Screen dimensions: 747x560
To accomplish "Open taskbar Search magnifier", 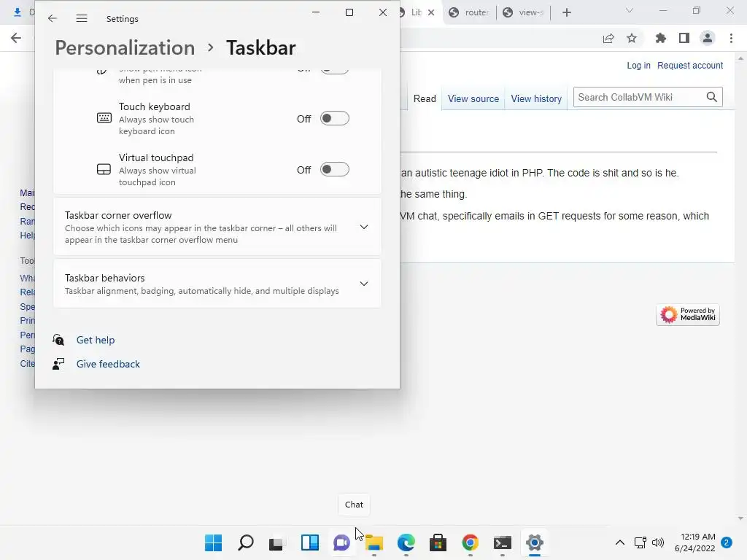I will tap(245, 542).
